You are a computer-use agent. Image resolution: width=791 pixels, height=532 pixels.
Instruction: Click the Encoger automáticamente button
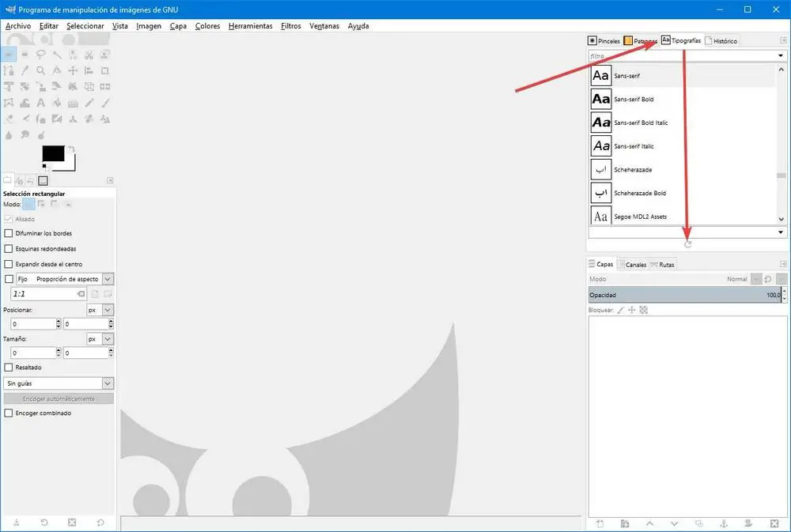59,399
